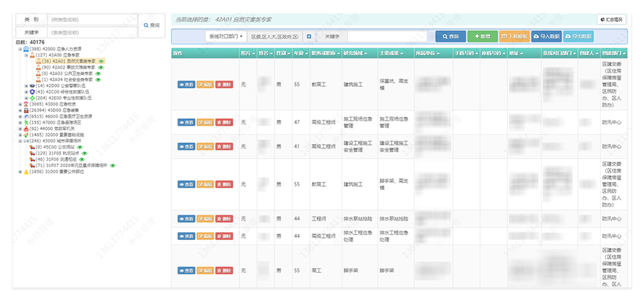Click the 42A02 事故灾难类专家 person icon
Image resolution: width=644 pixels, height=303 pixels.
(x=38, y=67)
